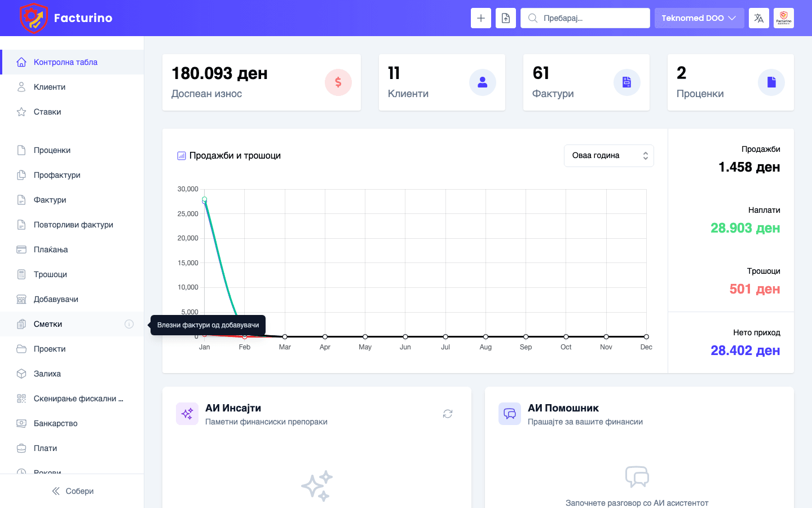Viewport: 812px width, 508px height.
Task: Go to Трошоци in the sidebar
Action: pyautogui.click(x=50, y=274)
